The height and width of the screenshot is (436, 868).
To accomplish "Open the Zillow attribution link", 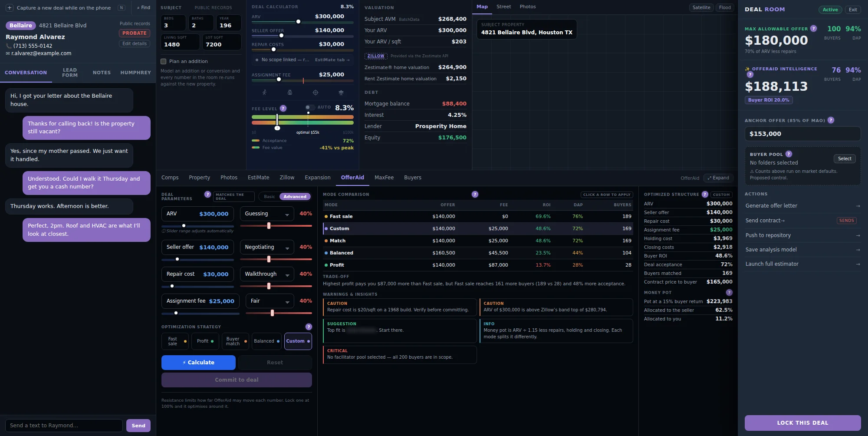I will [x=376, y=56].
